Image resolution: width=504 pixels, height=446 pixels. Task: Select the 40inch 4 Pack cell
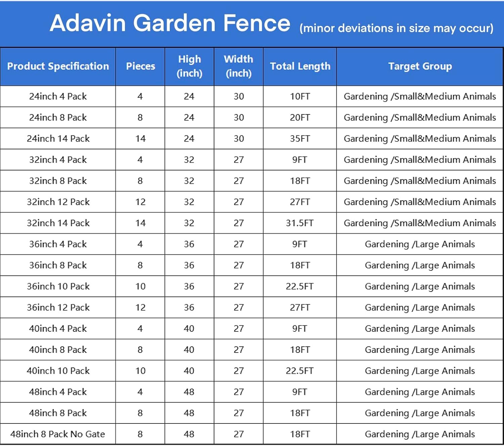point(58,329)
